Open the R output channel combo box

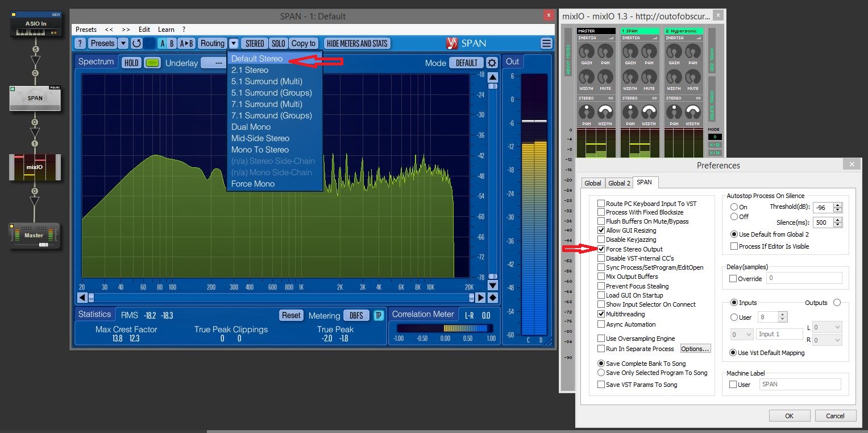pos(827,340)
